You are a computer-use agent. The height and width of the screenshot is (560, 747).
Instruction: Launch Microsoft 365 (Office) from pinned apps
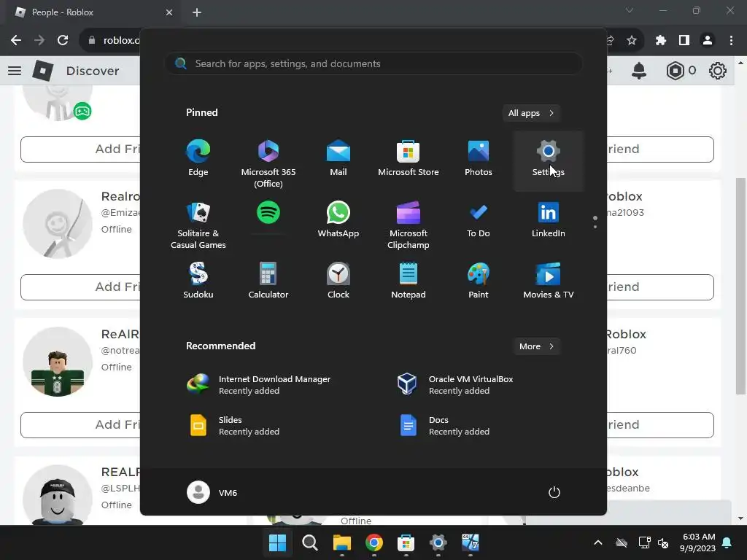[x=268, y=163]
